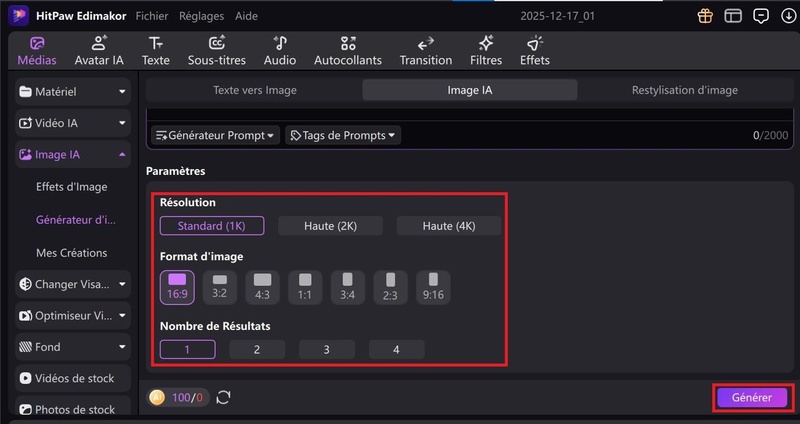The image size is (800, 424).
Task: Click the 100/0 credits counter
Action: click(x=187, y=397)
